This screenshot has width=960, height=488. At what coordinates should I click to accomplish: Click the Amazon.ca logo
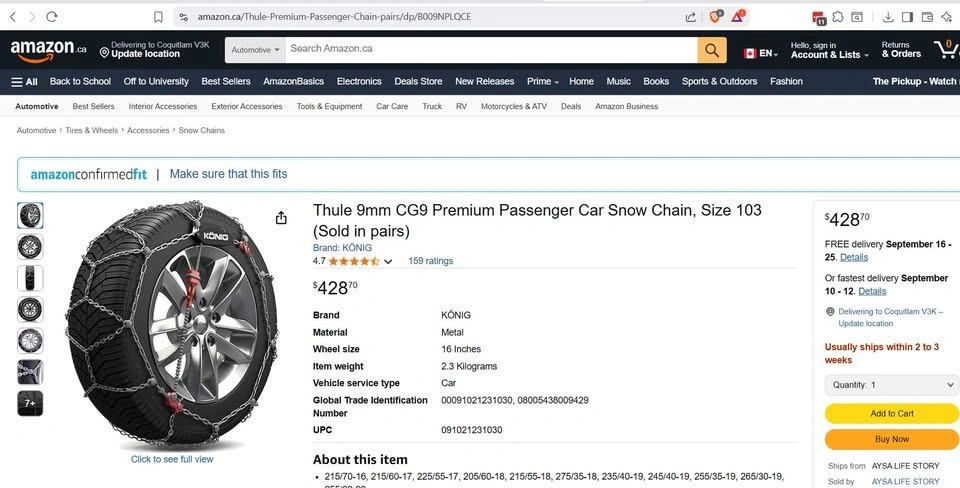click(47, 49)
